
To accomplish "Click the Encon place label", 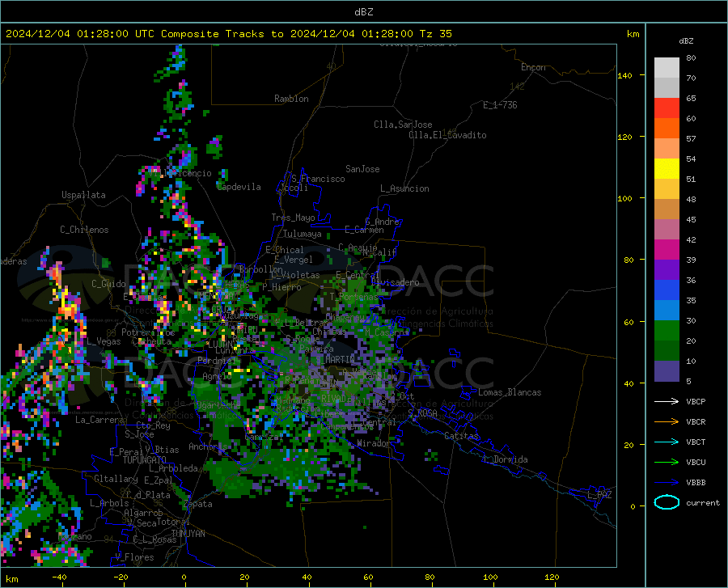I will pos(533,67).
